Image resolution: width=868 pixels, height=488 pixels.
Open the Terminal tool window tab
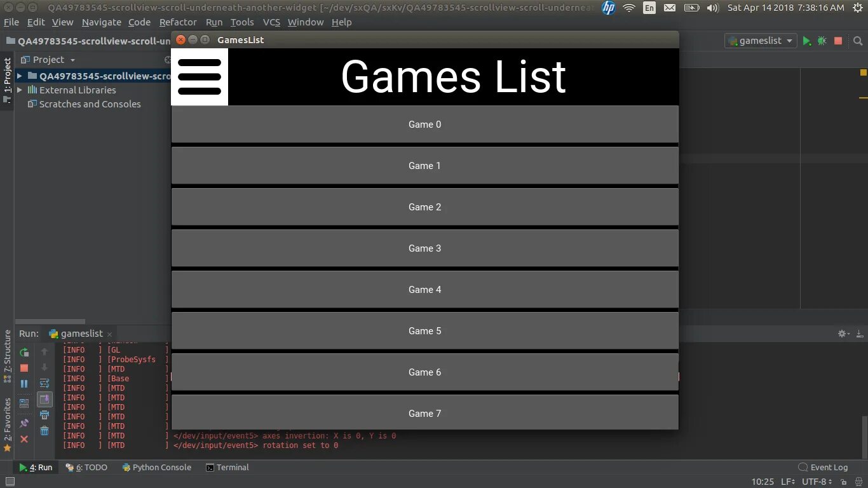[227, 468]
